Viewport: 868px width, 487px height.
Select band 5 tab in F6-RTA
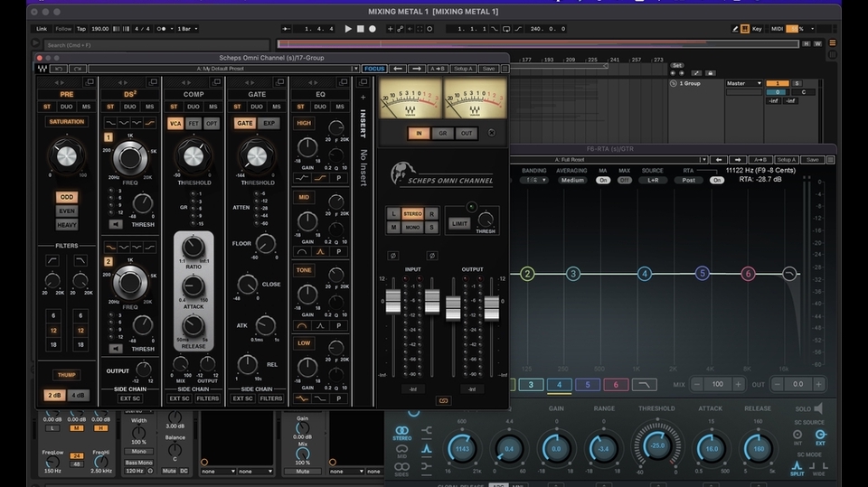click(588, 385)
